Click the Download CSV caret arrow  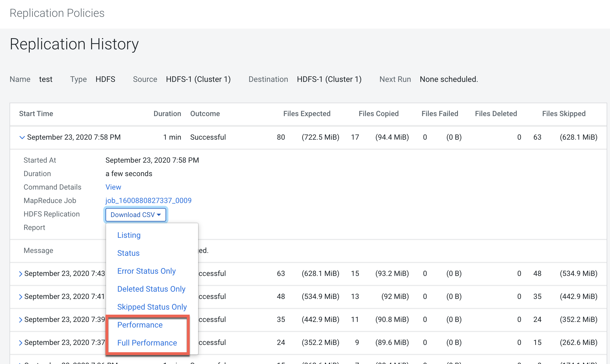pyautogui.click(x=159, y=215)
